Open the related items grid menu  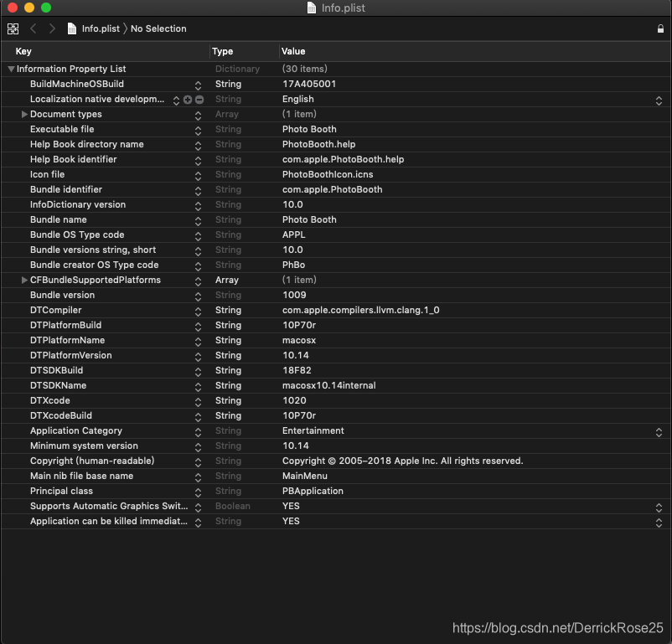tap(13, 28)
